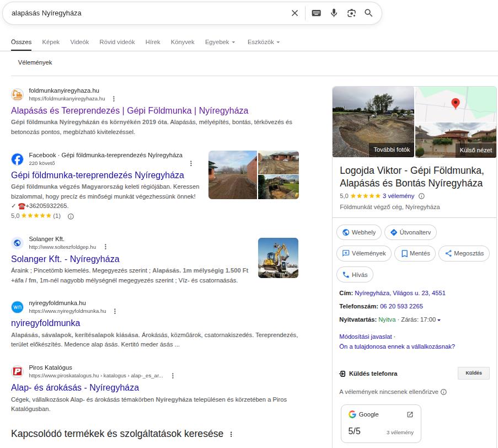Image resolution: width=498 pixels, height=448 pixels.
Task: Open the three-dot menu on the Solanger Kft. result
Action: [105, 247]
